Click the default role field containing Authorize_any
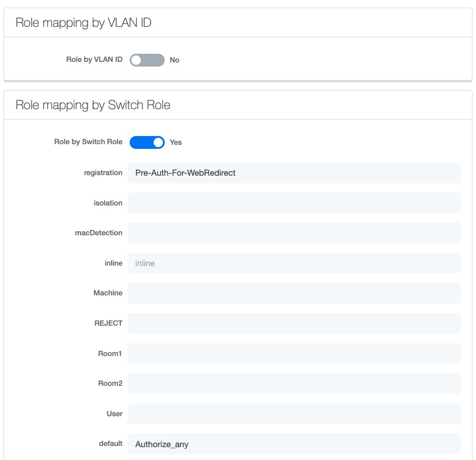 pos(294,444)
